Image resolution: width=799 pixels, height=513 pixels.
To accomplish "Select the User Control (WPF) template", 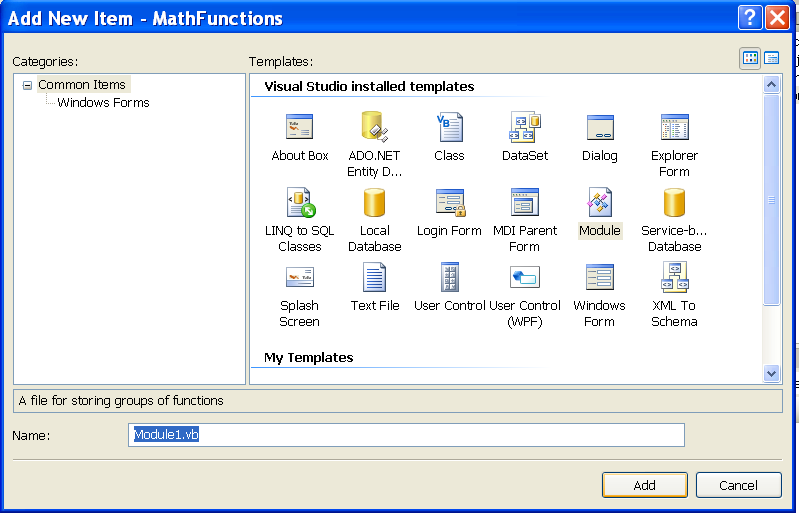I will point(525,277).
